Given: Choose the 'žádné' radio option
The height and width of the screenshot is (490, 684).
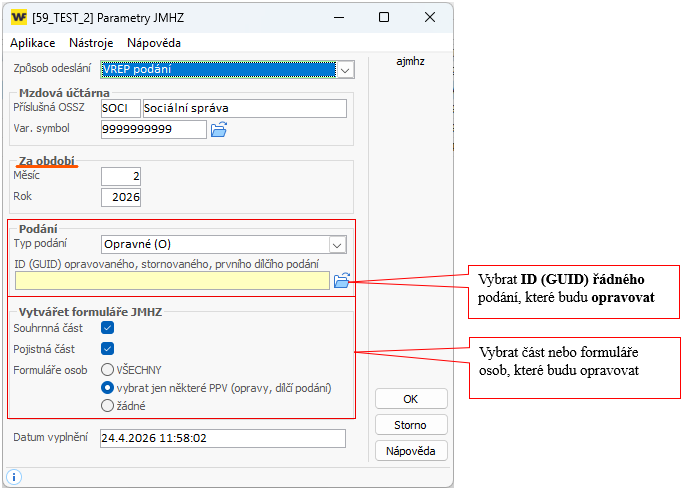Looking at the screenshot, I should [108, 406].
